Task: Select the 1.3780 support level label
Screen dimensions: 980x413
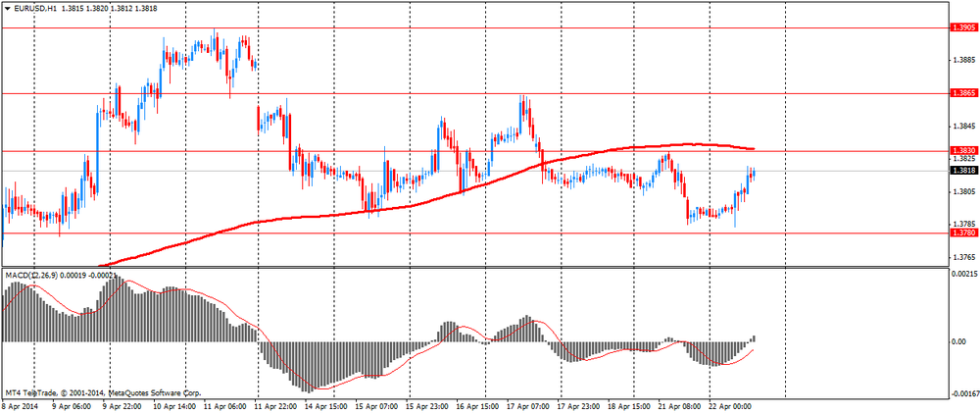Action: [963, 233]
